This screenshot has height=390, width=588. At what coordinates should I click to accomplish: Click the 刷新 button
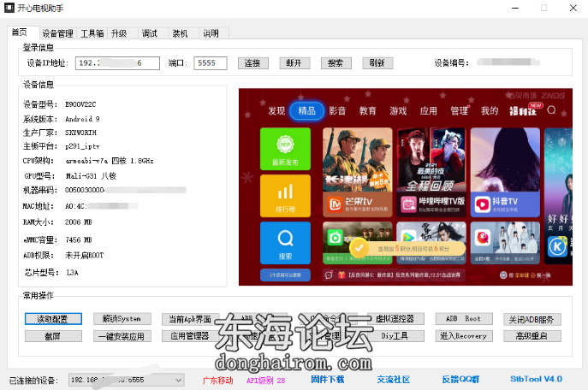[x=377, y=63]
